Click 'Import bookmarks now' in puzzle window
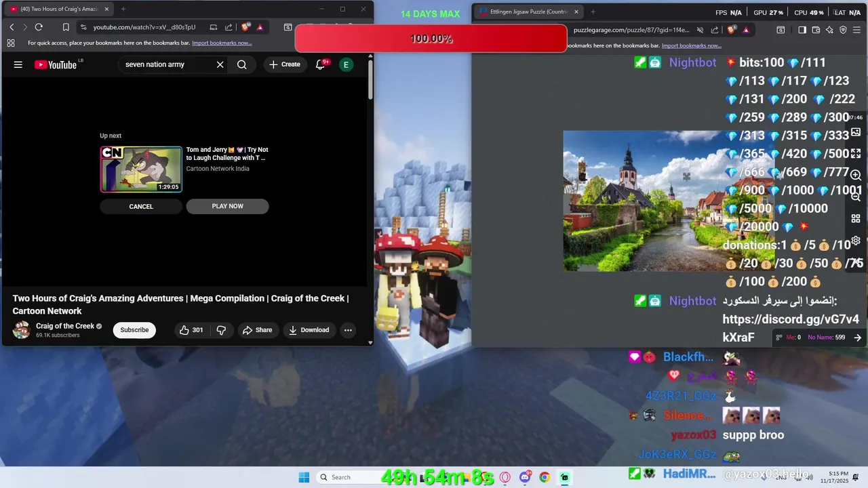 tap(691, 45)
